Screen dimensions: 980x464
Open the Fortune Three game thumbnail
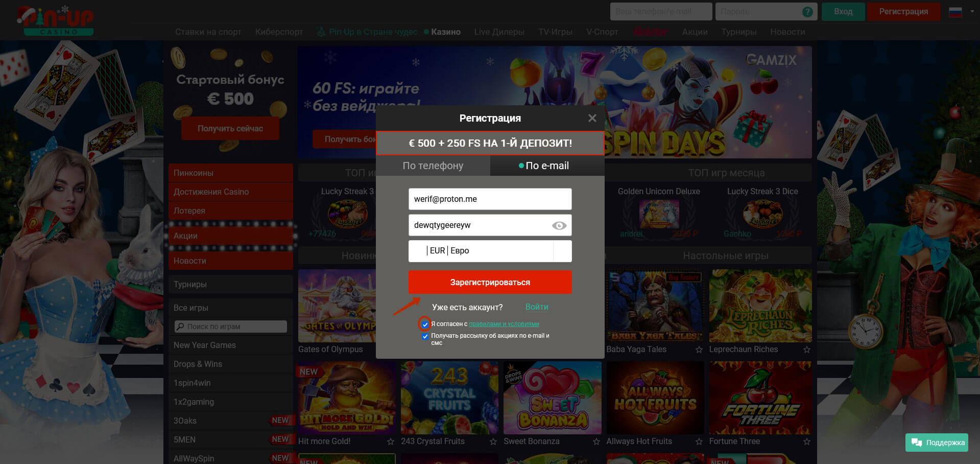pyautogui.click(x=760, y=398)
